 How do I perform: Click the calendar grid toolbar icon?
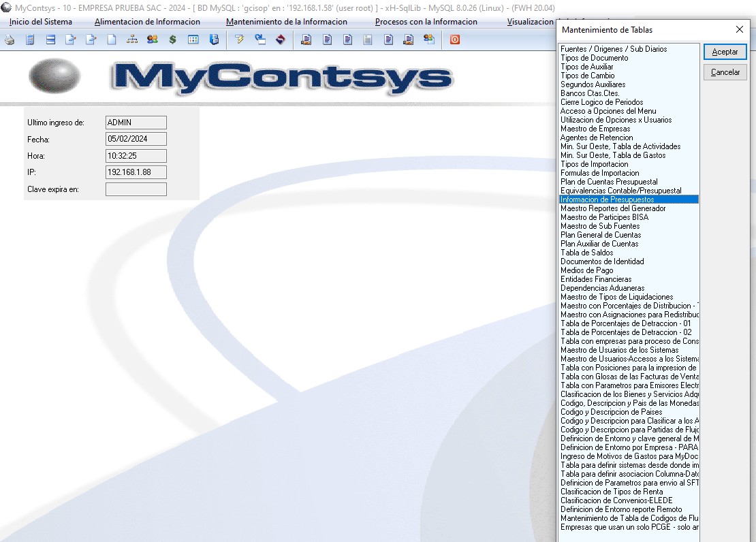[193, 39]
